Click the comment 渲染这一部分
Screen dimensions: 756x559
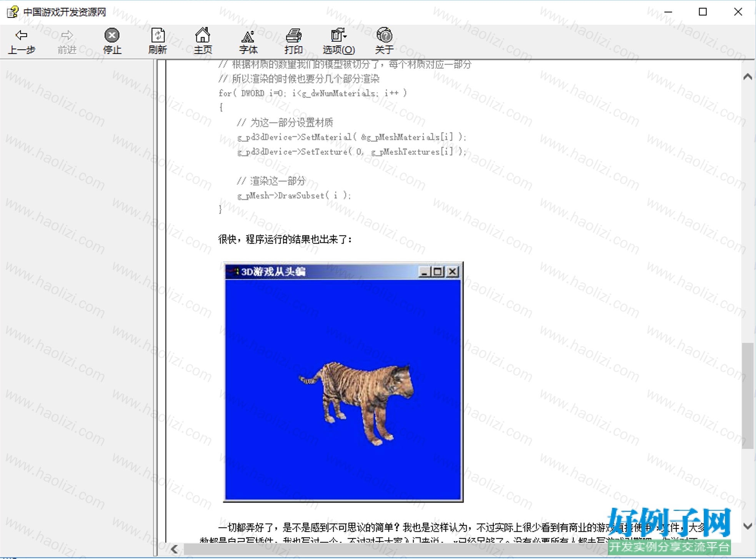(x=271, y=181)
